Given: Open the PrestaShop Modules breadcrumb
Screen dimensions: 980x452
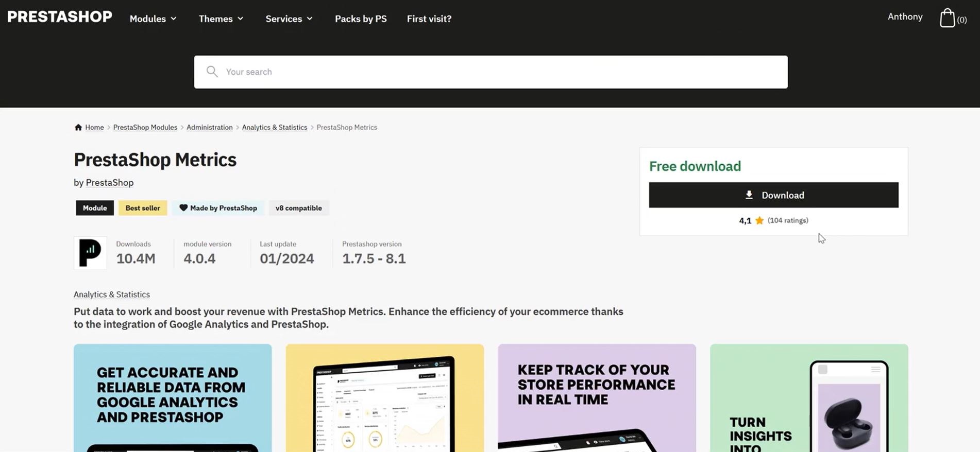Looking at the screenshot, I should (145, 127).
